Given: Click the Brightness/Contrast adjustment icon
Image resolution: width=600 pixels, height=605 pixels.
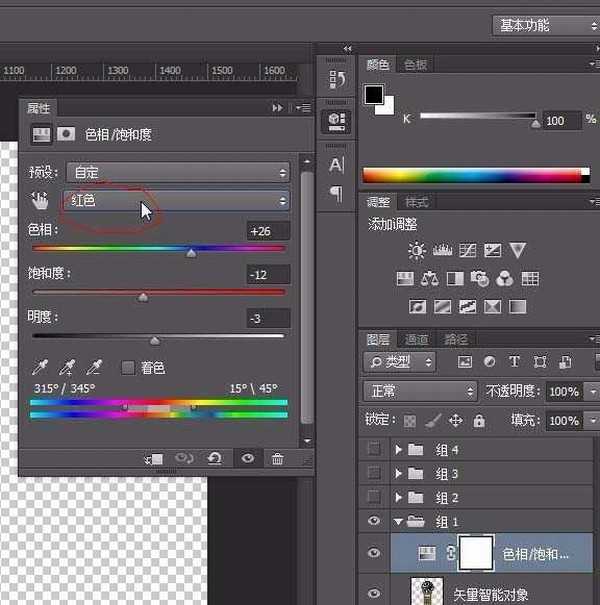Looking at the screenshot, I should click(416, 250).
